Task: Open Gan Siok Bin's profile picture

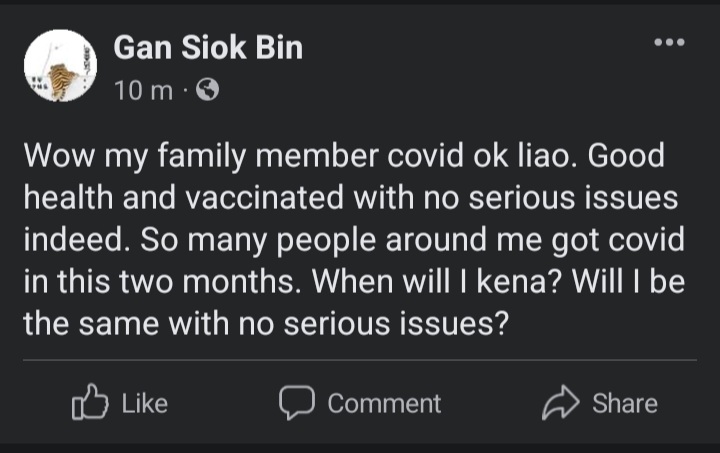Action: [60, 66]
